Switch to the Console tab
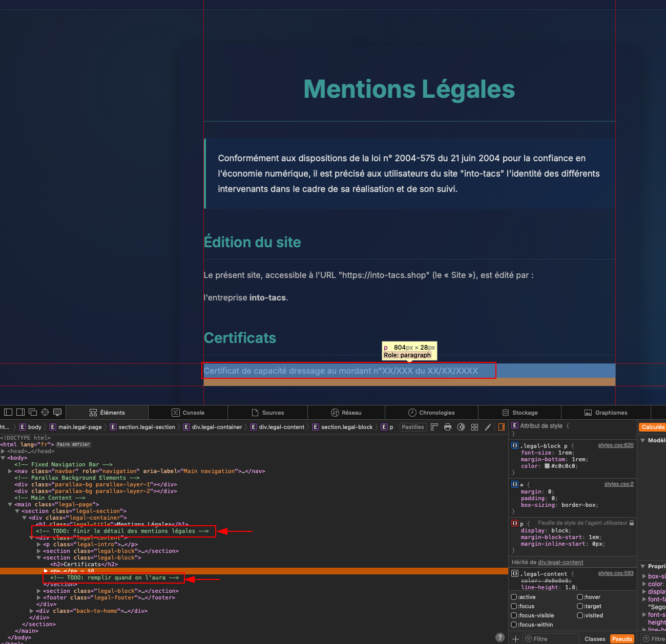The image size is (666, 644). 188,413
